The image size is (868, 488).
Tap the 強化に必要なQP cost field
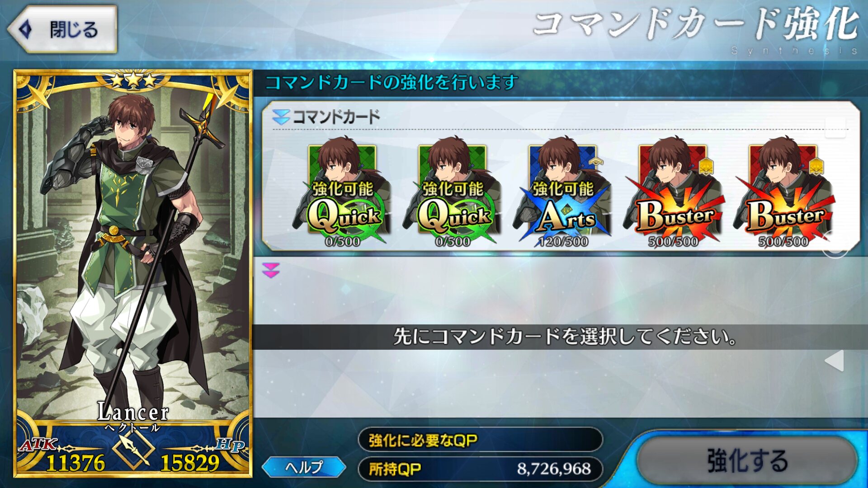[480, 440]
